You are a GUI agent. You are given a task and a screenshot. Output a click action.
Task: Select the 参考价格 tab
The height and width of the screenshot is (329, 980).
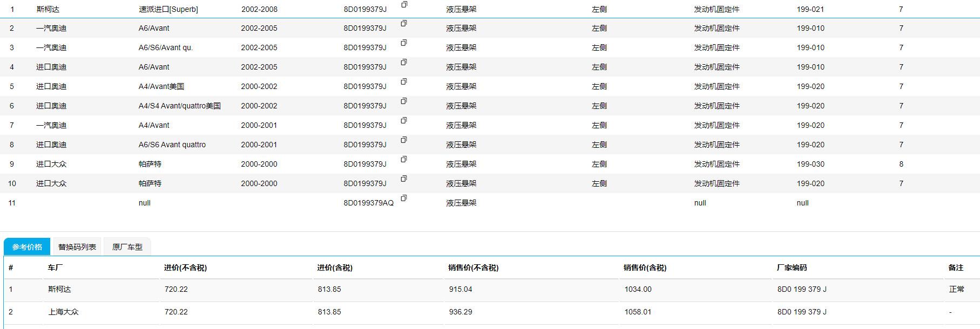click(27, 247)
